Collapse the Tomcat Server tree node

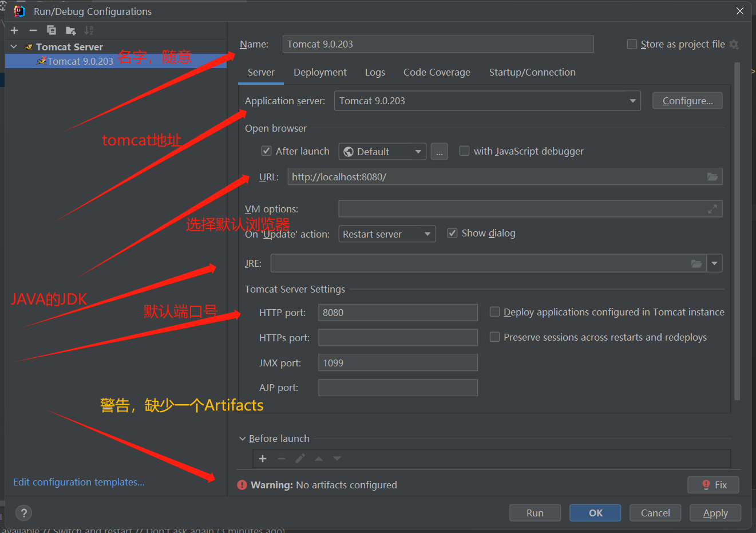pyautogui.click(x=14, y=46)
